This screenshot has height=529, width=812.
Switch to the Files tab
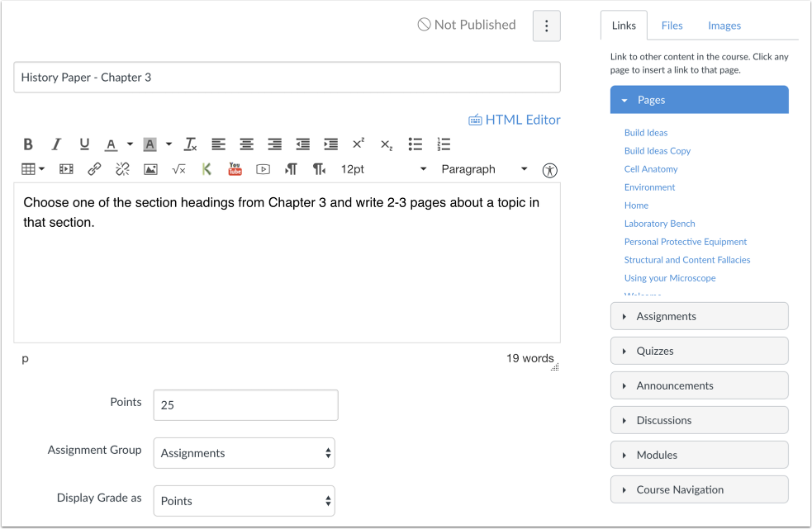click(672, 26)
